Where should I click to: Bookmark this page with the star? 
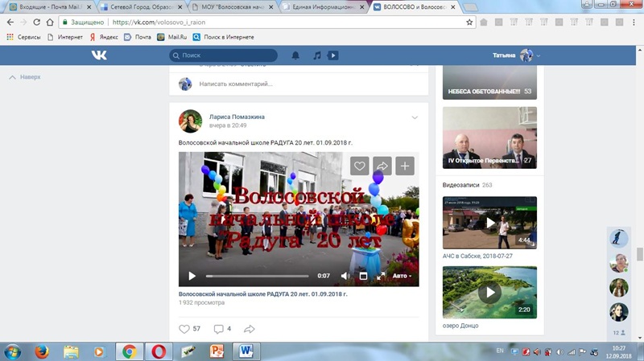coord(469,23)
